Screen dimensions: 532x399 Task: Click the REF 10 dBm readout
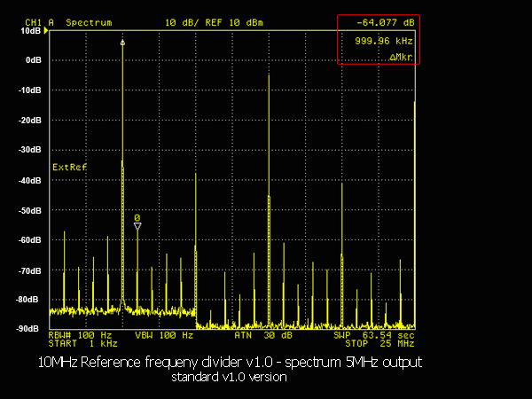point(234,23)
